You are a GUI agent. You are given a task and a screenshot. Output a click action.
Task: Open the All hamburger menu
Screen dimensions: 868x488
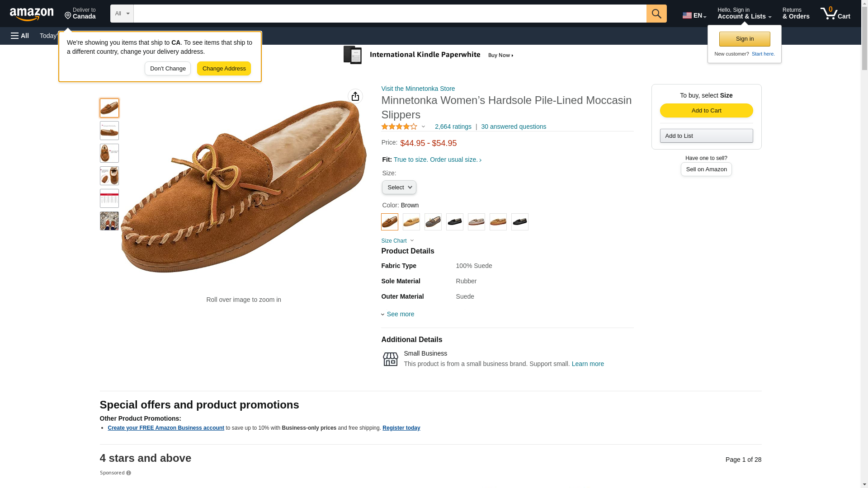click(20, 36)
